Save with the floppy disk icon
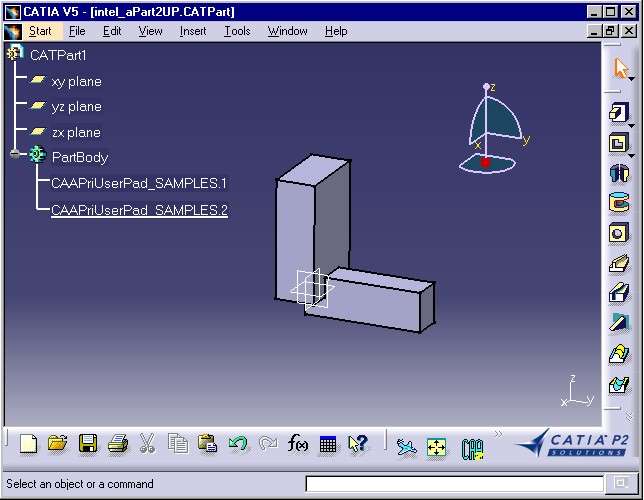644x500 pixels. point(88,444)
